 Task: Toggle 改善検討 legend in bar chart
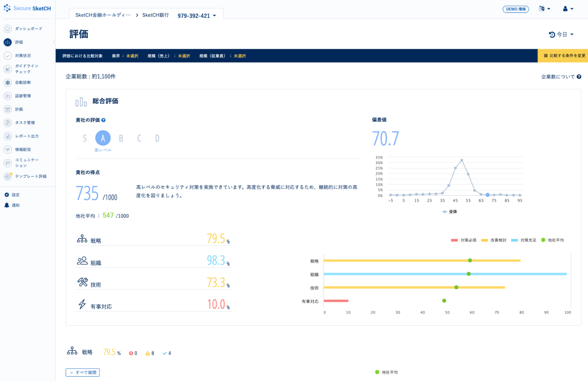click(x=494, y=240)
